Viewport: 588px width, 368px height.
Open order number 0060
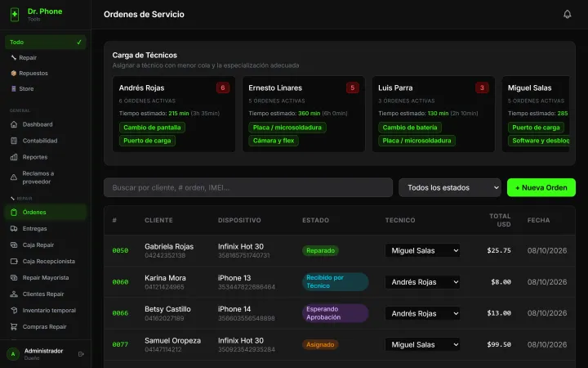[x=120, y=282]
